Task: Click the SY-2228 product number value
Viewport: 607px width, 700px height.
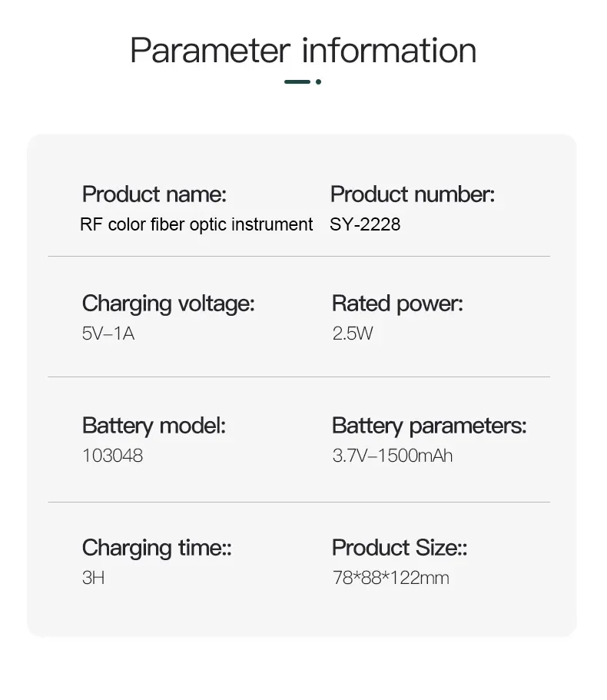Action: (365, 224)
